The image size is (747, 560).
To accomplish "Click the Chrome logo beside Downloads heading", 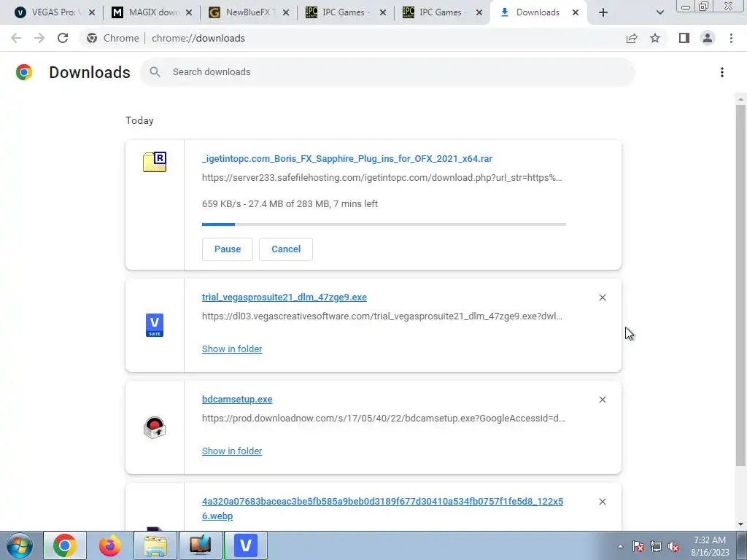I will click(24, 72).
